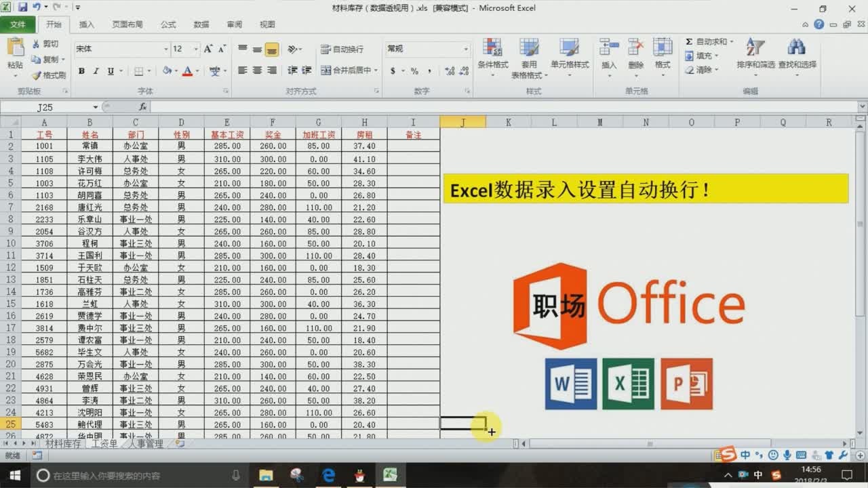Screen dimensions: 868x488
Task: Click the Name Box showing J25
Action: pyautogui.click(x=45, y=107)
